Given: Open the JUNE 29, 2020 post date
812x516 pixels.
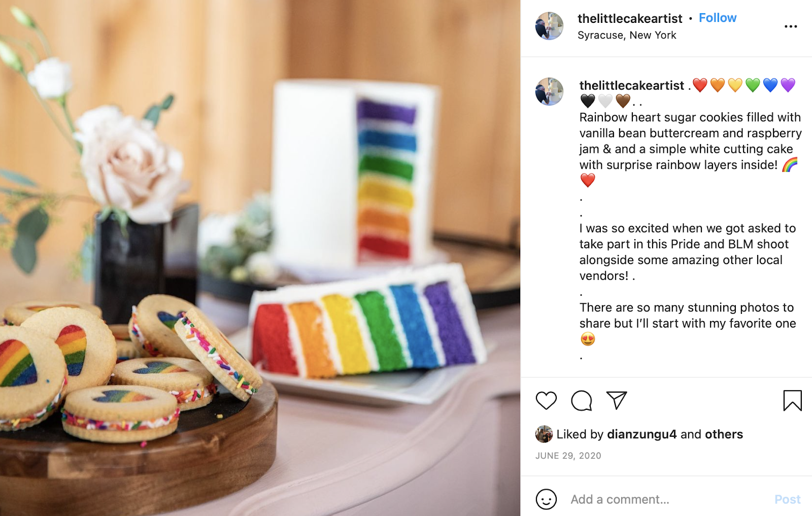Looking at the screenshot, I should point(568,456).
